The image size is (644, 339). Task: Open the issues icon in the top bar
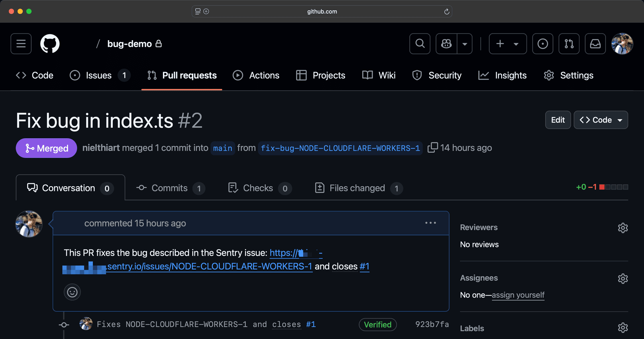click(x=542, y=44)
